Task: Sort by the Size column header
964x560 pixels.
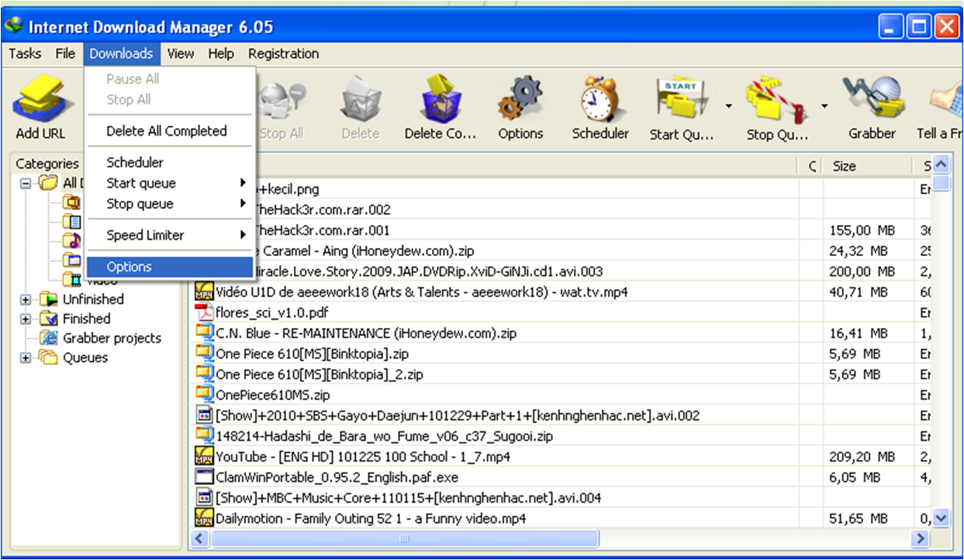Action: pyautogui.click(x=867, y=166)
